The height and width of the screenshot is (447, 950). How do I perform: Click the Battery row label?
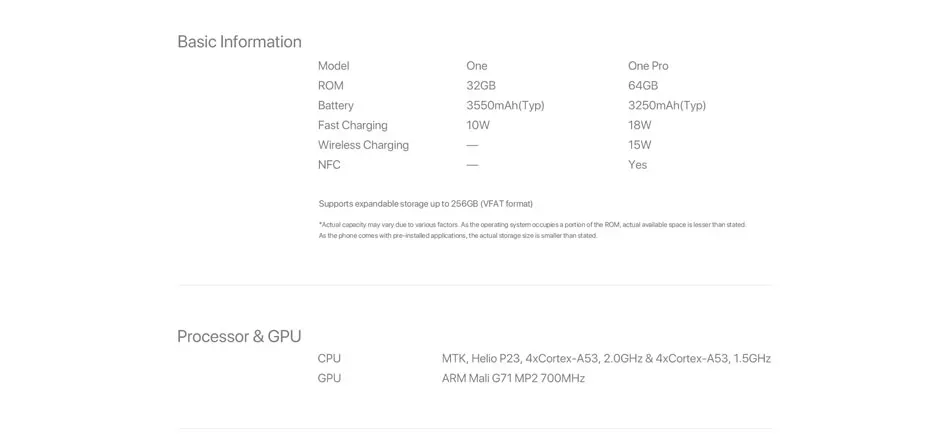tap(336, 106)
